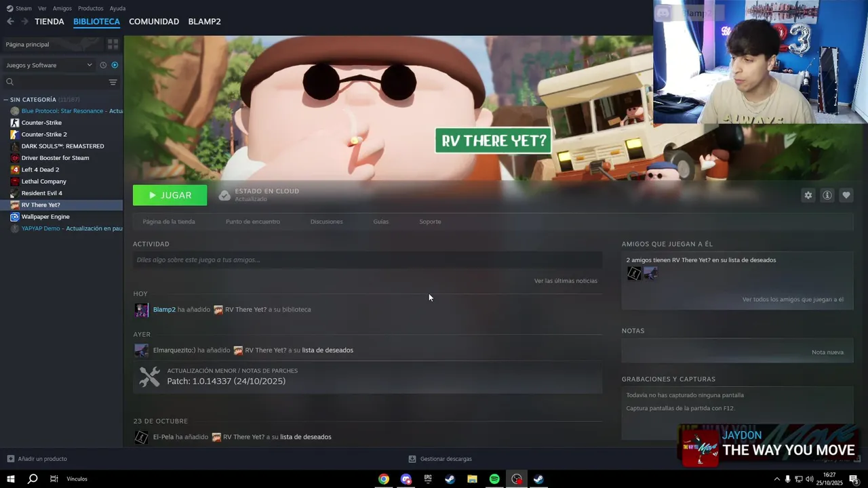Viewport: 868px width, 488px height.
Task: Open Patch 1.0.14337 notes
Action: [x=368, y=377]
